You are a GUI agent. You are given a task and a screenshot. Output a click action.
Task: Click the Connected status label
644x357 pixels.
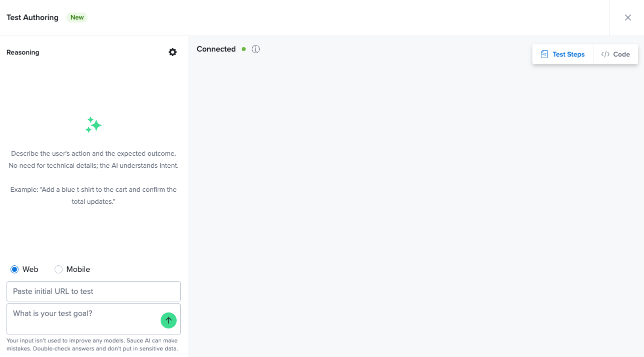pos(216,49)
